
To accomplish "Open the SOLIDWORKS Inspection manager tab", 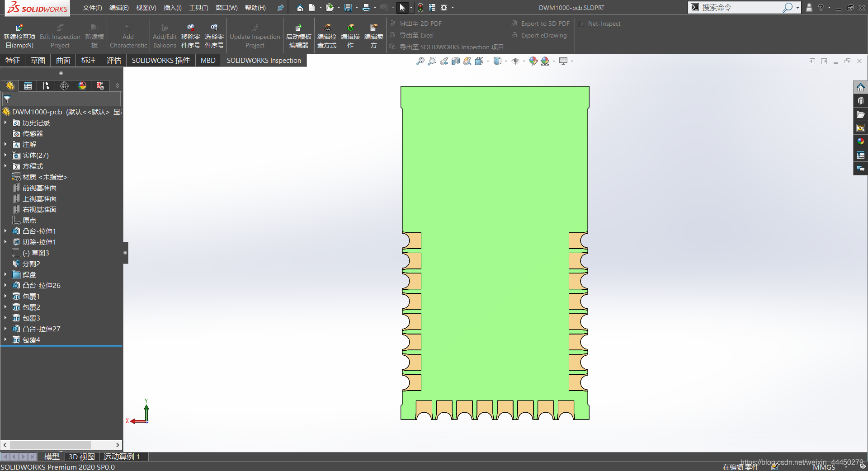I will pyautogui.click(x=100, y=86).
